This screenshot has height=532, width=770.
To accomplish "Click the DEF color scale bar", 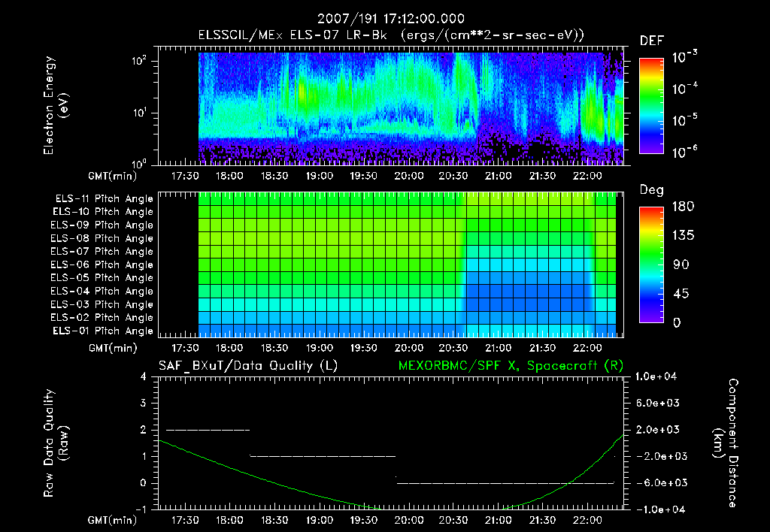I will [651, 106].
